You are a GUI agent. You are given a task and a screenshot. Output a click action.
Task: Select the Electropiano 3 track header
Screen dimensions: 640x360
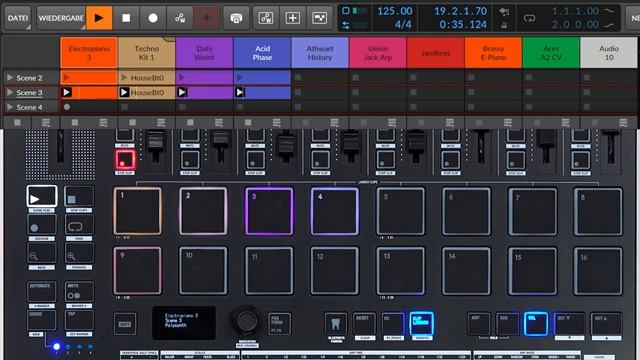(x=89, y=53)
